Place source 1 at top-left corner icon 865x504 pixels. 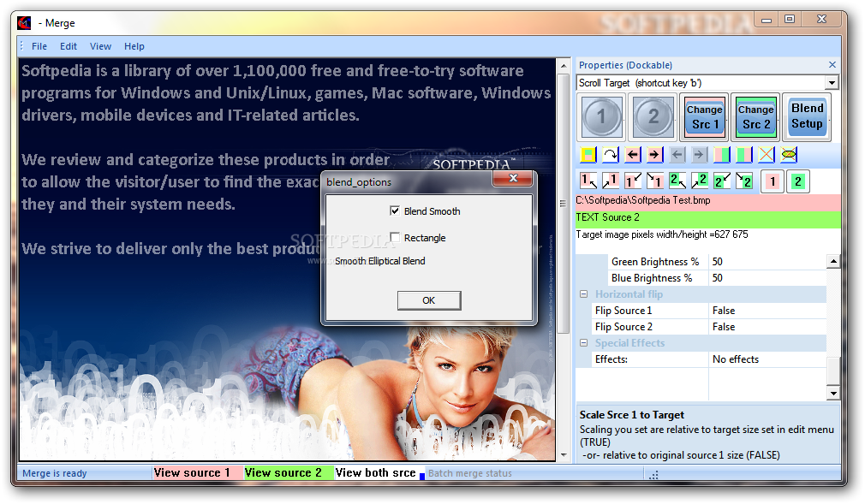pos(588,181)
